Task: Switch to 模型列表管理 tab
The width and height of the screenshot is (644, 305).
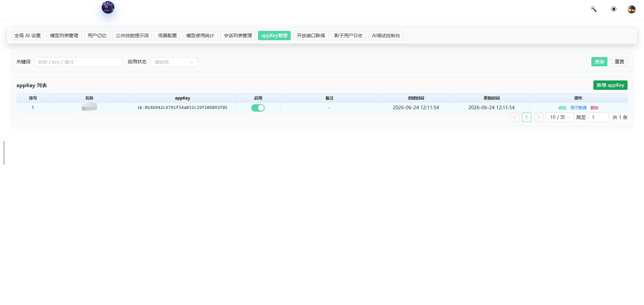Action: click(x=64, y=36)
